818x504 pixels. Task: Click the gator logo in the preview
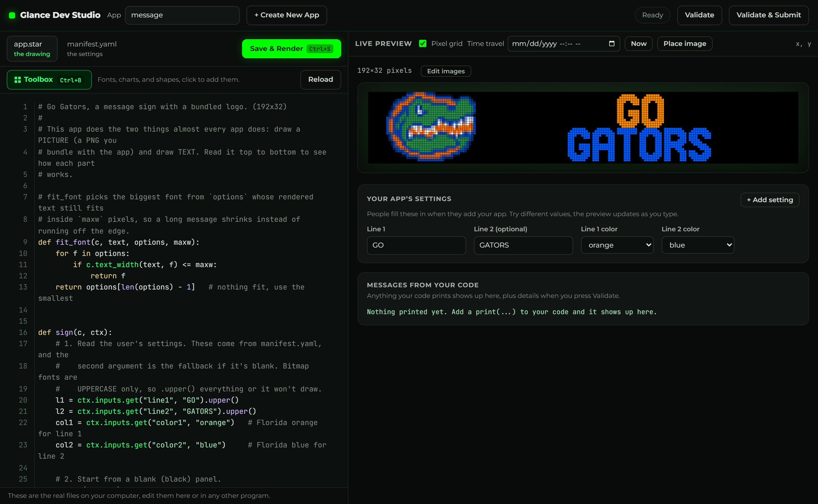click(x=431, y=127)
